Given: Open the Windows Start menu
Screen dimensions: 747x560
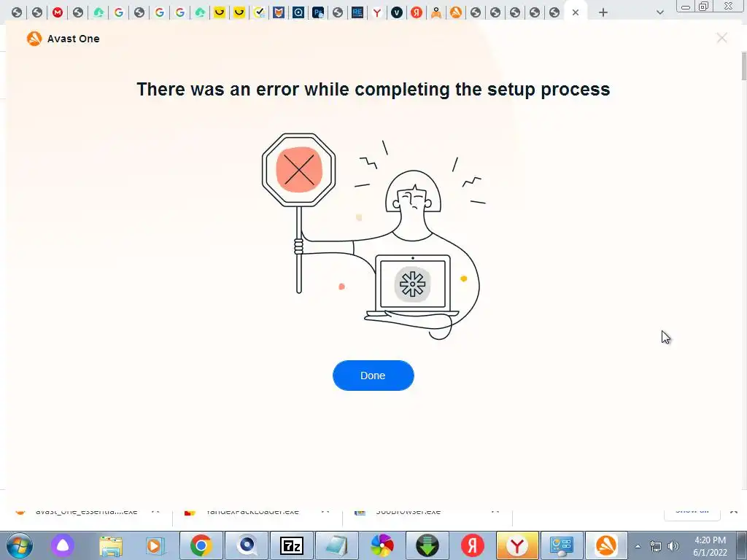Looking at the screenshot, I should [x=20, y=545].
